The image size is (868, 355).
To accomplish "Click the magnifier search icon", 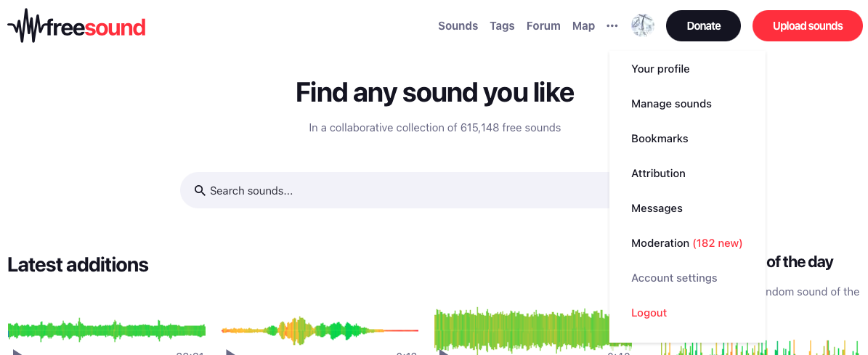I will pos(200,191).
